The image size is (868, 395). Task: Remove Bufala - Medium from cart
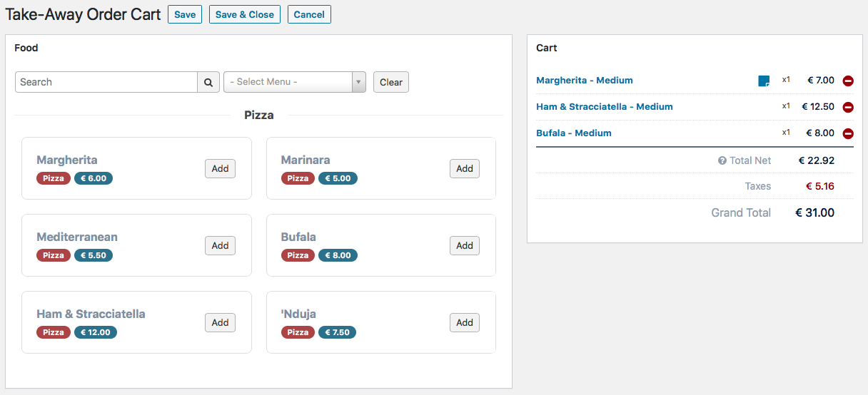pos(848,133)
